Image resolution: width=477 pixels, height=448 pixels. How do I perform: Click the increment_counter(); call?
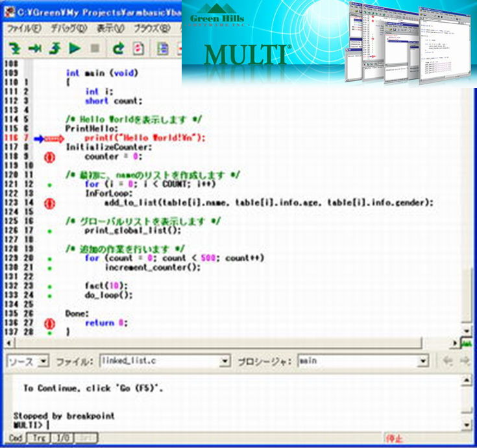click(x=153, y=268)
